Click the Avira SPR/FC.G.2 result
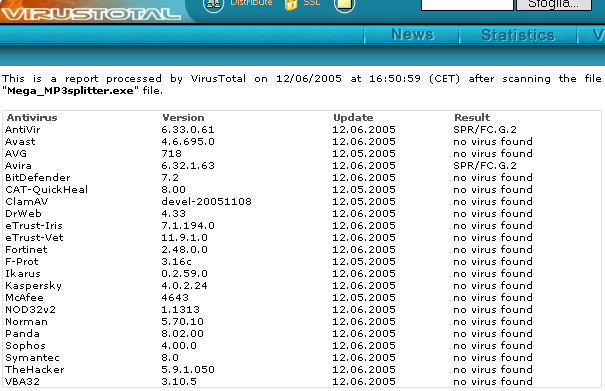 coord(485,166)
